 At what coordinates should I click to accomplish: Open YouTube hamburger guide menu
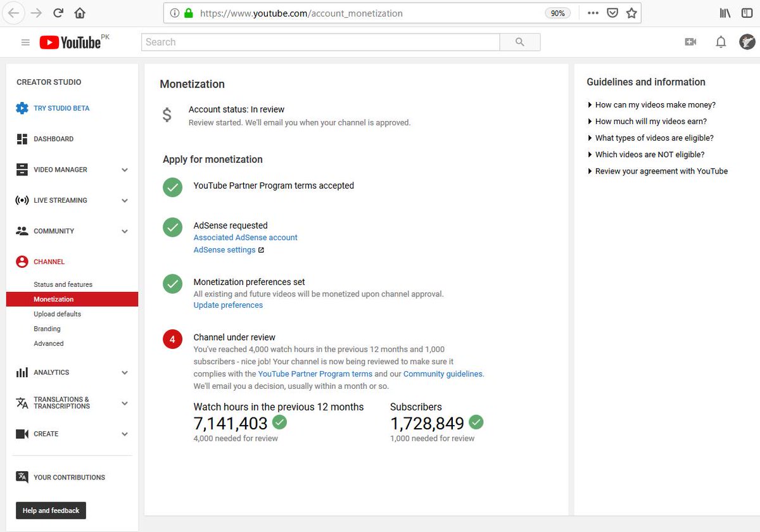click(25, 42)
